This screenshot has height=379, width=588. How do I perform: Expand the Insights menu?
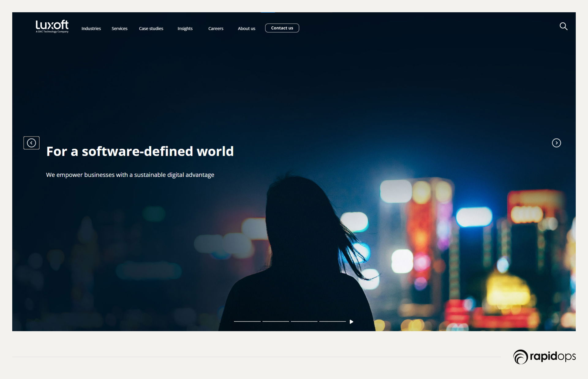pyautogui.click(x=185, y=29)
